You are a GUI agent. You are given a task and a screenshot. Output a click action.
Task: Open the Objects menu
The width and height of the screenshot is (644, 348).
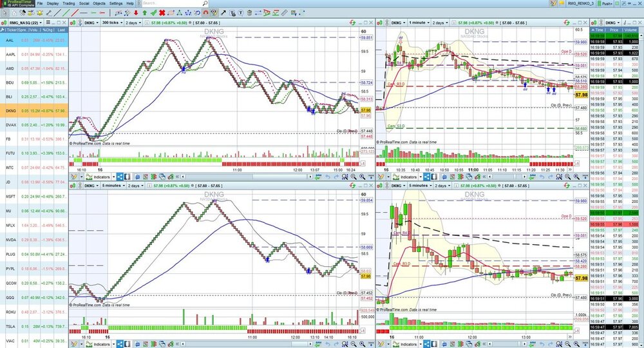[x=99, y=4]
